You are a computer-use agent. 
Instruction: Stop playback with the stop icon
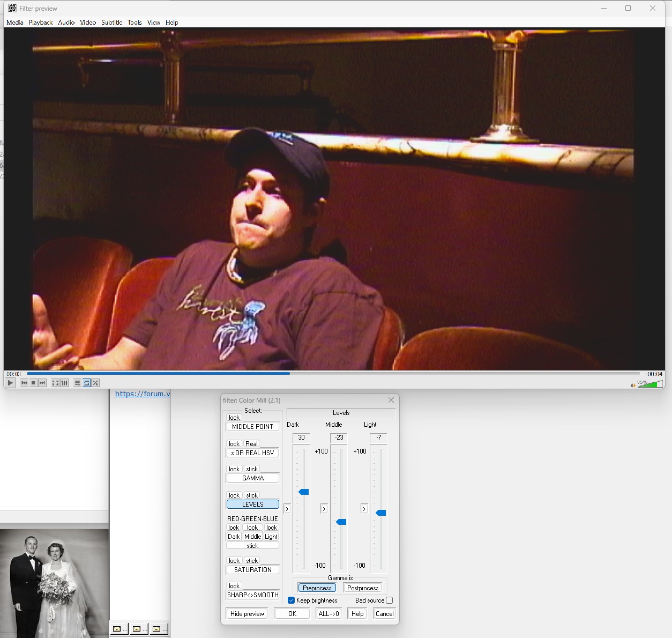33,383
